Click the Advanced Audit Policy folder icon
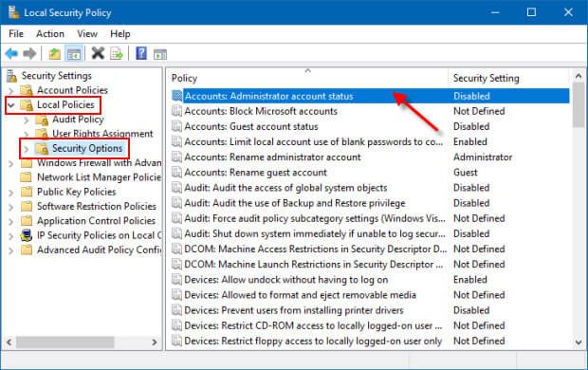Image resolution: width=588 pixels, height=370 pixels. [27, 250]
